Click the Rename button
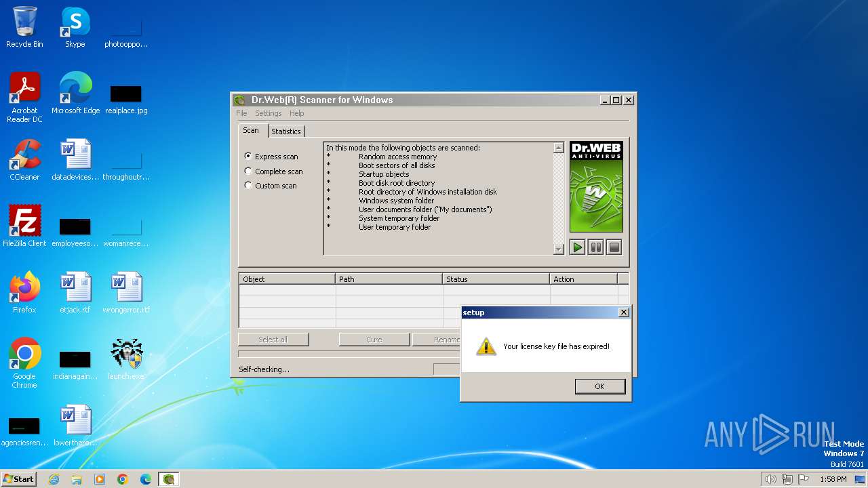Viewport: 868px width, 488px height. [x=436, y=340]
